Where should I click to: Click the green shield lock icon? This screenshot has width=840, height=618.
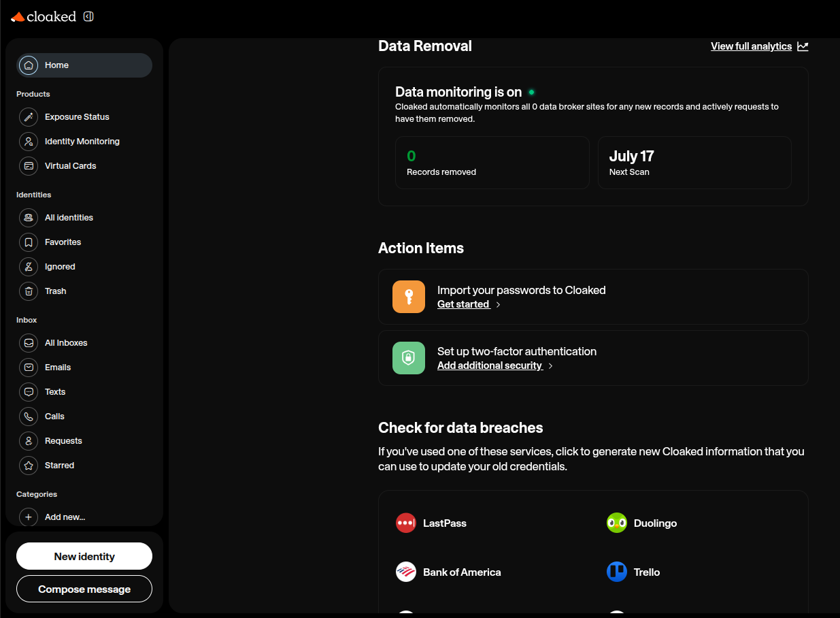click(x=409, y=358)
